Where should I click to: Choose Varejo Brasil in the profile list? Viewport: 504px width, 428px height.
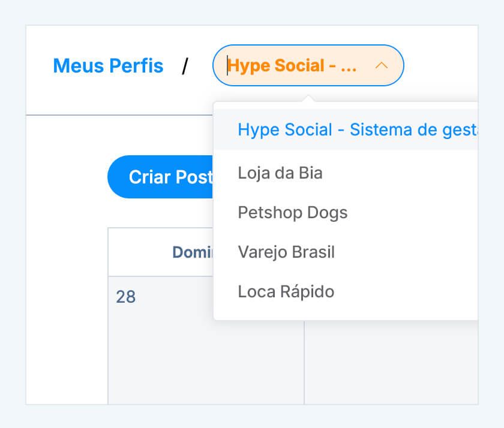[x=286, y=252]
